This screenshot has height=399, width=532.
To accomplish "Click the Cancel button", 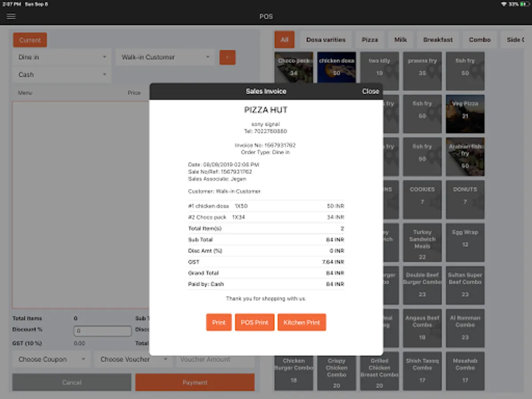I will [72, 382].
